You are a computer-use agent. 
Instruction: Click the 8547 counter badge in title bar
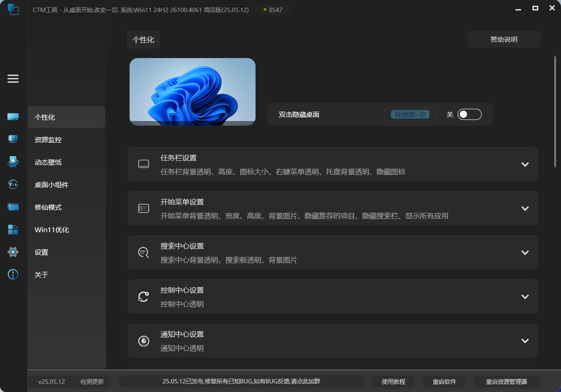(x=273, y=9)
